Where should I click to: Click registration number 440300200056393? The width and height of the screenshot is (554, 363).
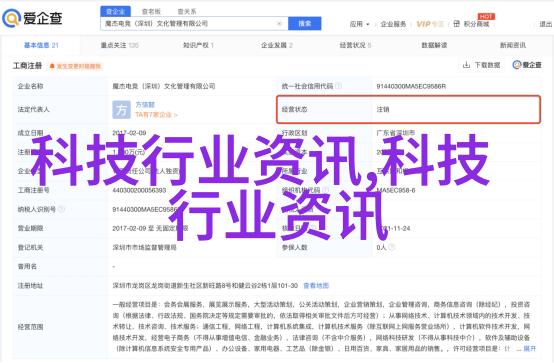click(139, 190)
